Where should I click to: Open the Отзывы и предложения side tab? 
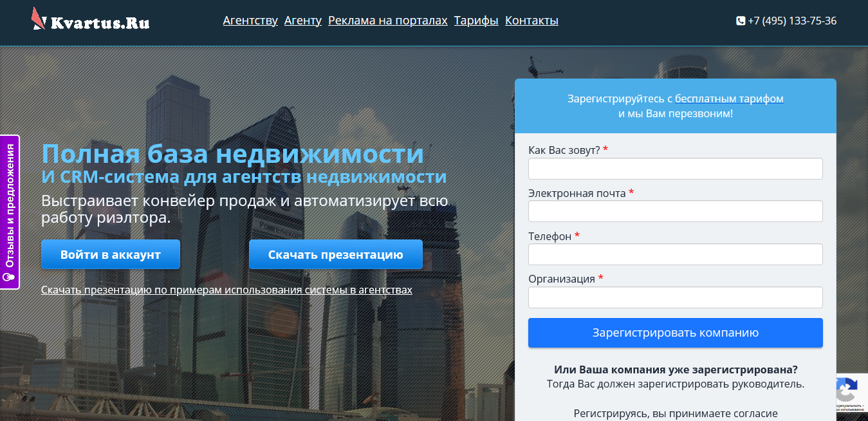coord(10,206)
